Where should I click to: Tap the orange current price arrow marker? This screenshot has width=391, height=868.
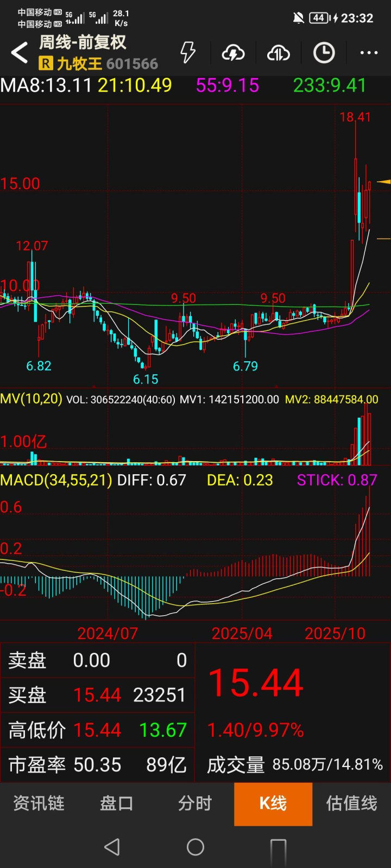point(384,182)
